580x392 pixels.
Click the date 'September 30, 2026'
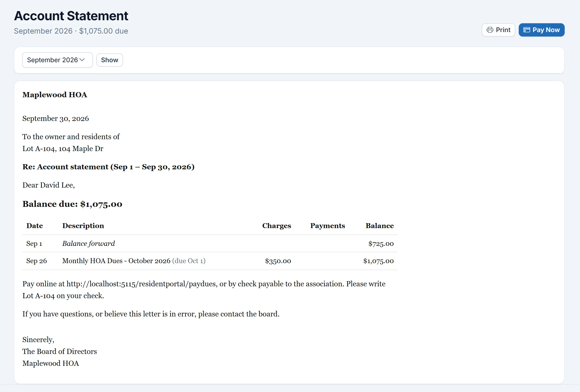pyautogui.click(x=56, y=118)
